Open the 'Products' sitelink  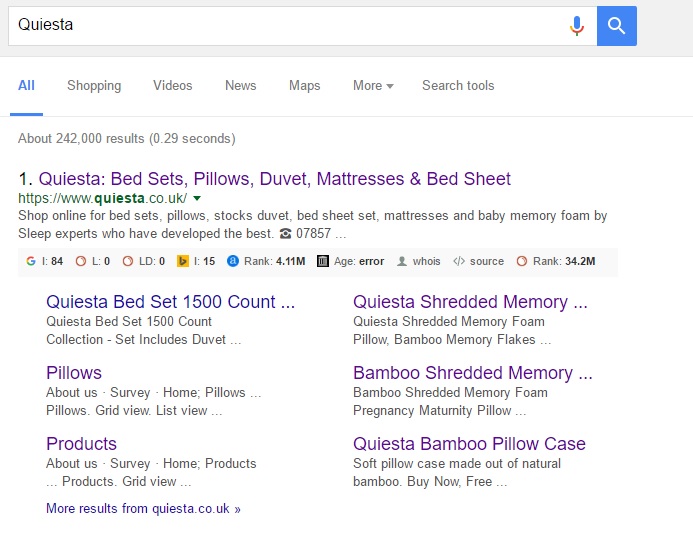click(x=81, y=444)
